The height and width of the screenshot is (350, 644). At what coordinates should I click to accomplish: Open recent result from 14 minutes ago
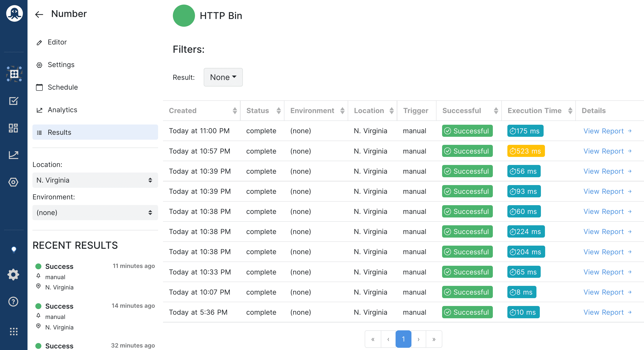[95, 316]
